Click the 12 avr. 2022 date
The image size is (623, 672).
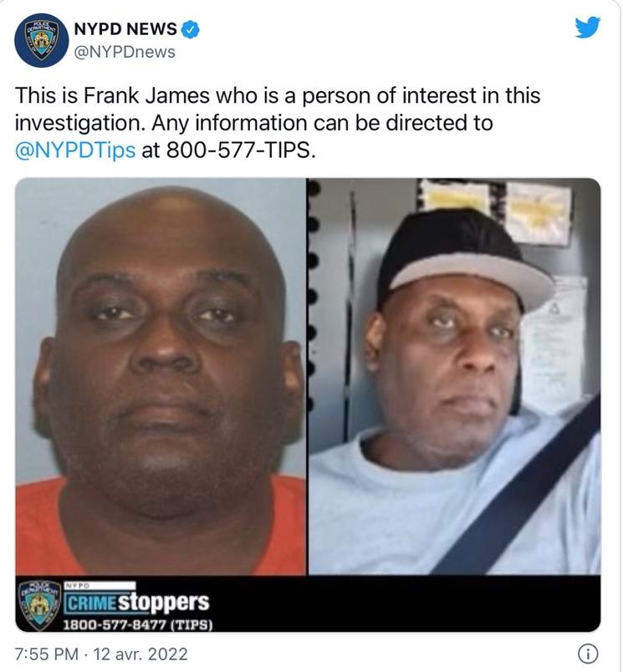[x=140, y=654]
